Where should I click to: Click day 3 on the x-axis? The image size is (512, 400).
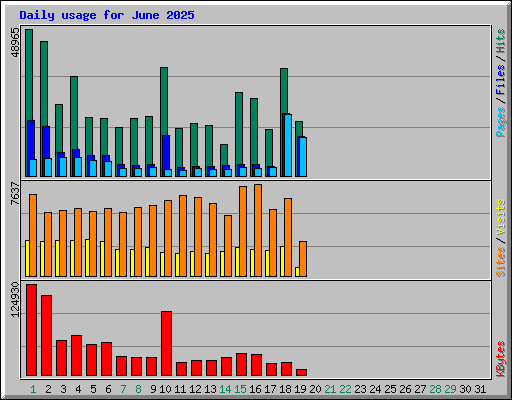click(x=63, y=389)
